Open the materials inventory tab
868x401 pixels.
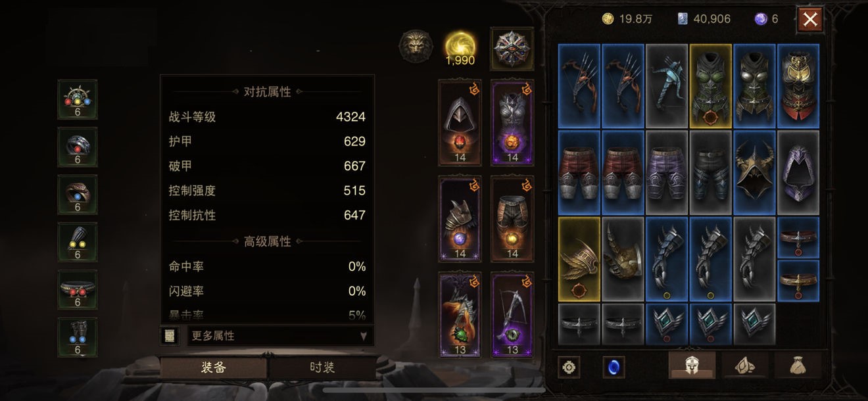click(x=744, y=366)
